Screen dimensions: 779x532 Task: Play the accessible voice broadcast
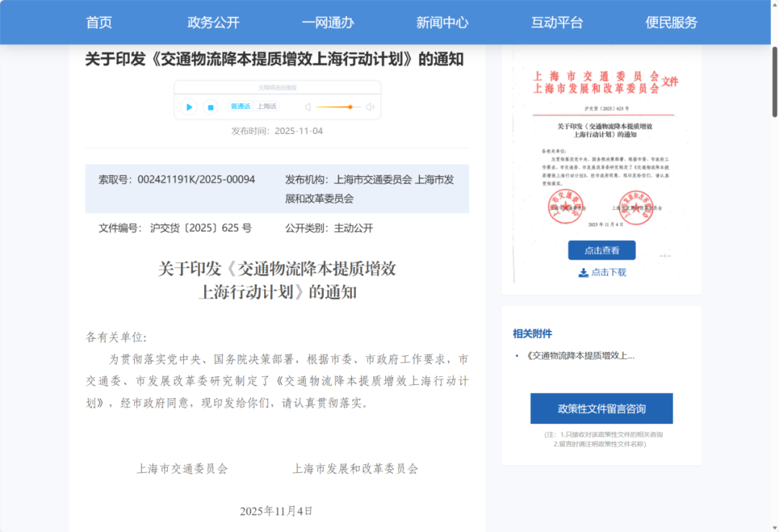click(189, 107)
